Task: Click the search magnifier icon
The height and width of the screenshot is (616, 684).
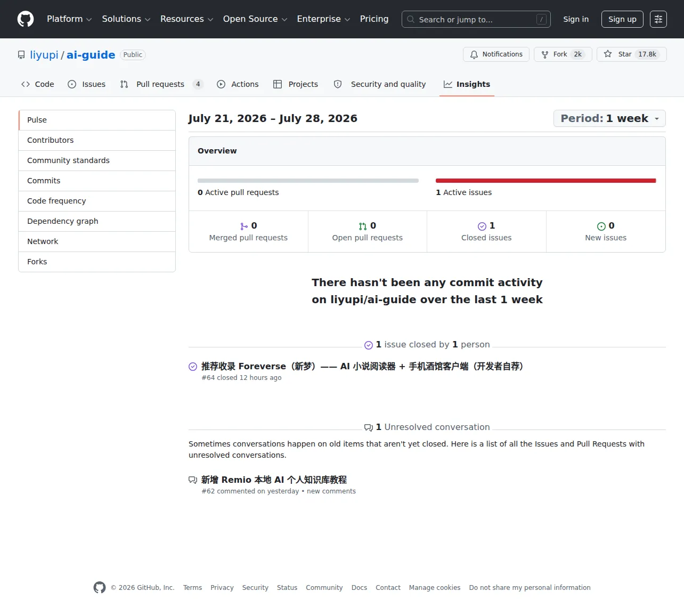Action: (411, 19)
